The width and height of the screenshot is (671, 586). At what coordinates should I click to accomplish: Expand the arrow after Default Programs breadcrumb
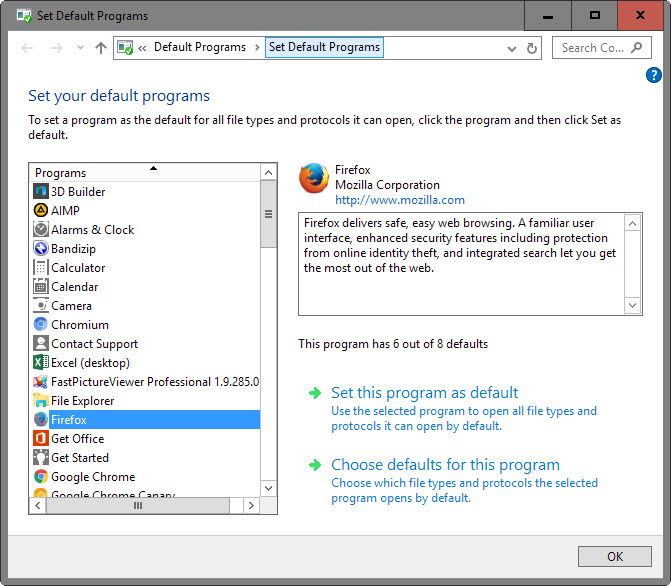pyautogui.click(x=257, y=48)
